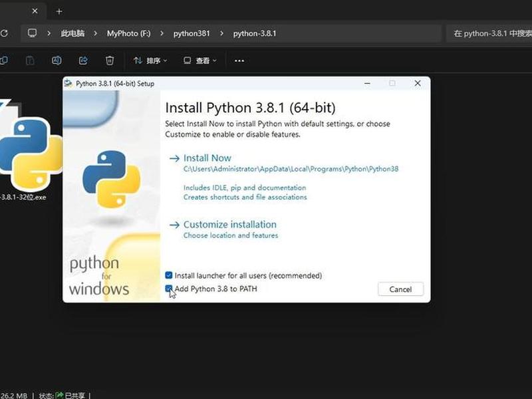The image size is (532, 399).
Task: Expand chevron after 此电脑 breadcrumb
Action: [x=95, y=33]
